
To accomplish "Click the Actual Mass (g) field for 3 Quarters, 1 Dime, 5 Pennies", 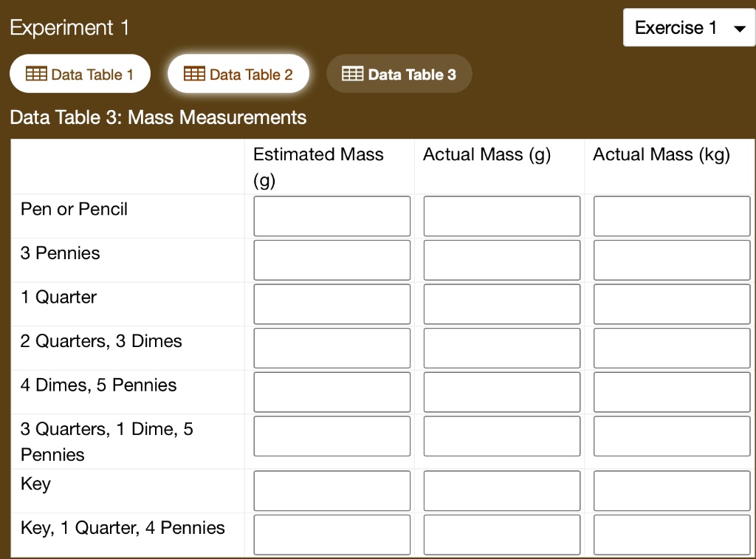I will click(x=501, y=436).
